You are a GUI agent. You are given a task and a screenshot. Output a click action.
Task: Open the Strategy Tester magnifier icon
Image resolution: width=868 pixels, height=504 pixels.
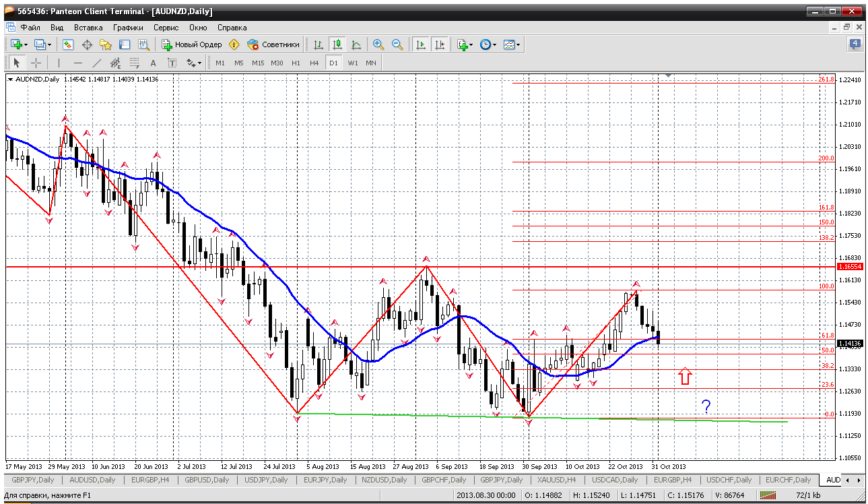click(x=143, y=44)
